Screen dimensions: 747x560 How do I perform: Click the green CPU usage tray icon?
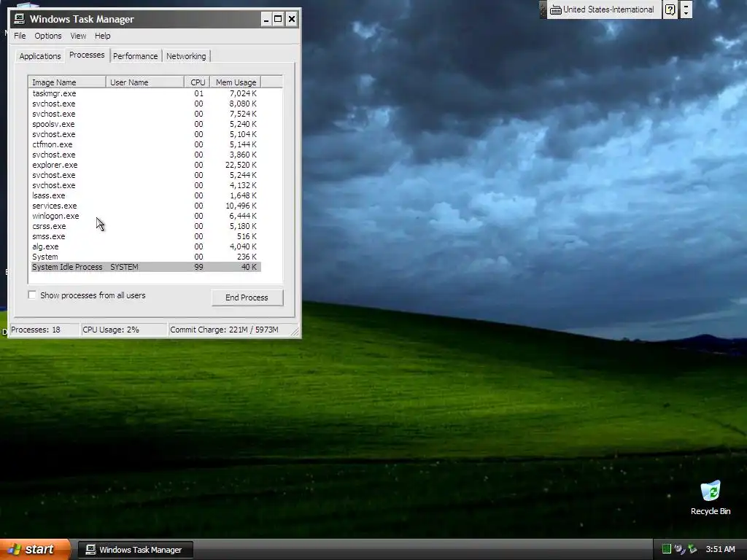[667, 549]
